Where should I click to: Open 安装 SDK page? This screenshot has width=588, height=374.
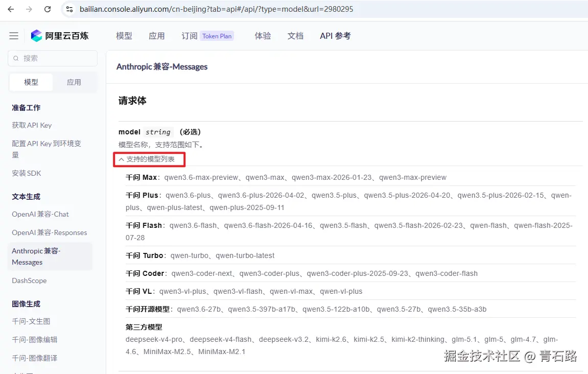pyautogui.click(x=26, y=173)
